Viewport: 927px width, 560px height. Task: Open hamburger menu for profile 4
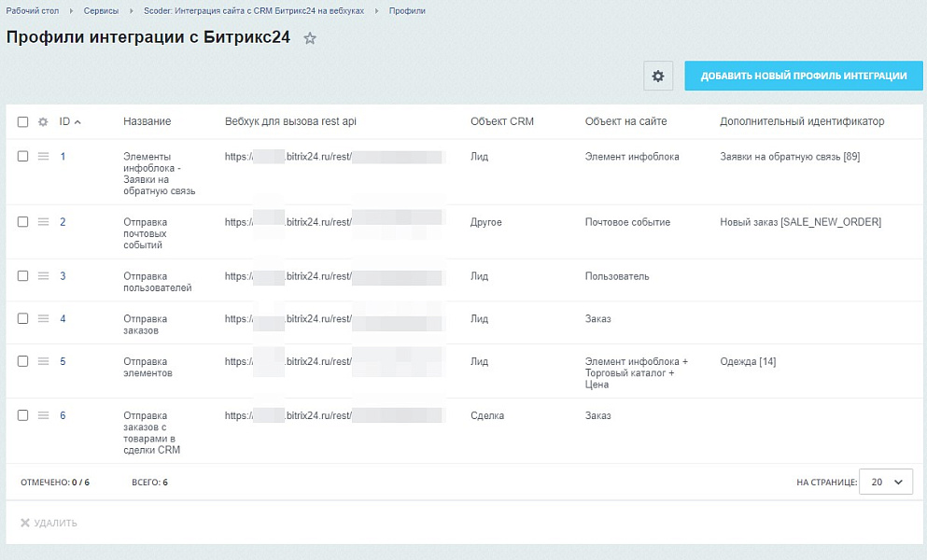pyautogui.click(x=43, y=319)
